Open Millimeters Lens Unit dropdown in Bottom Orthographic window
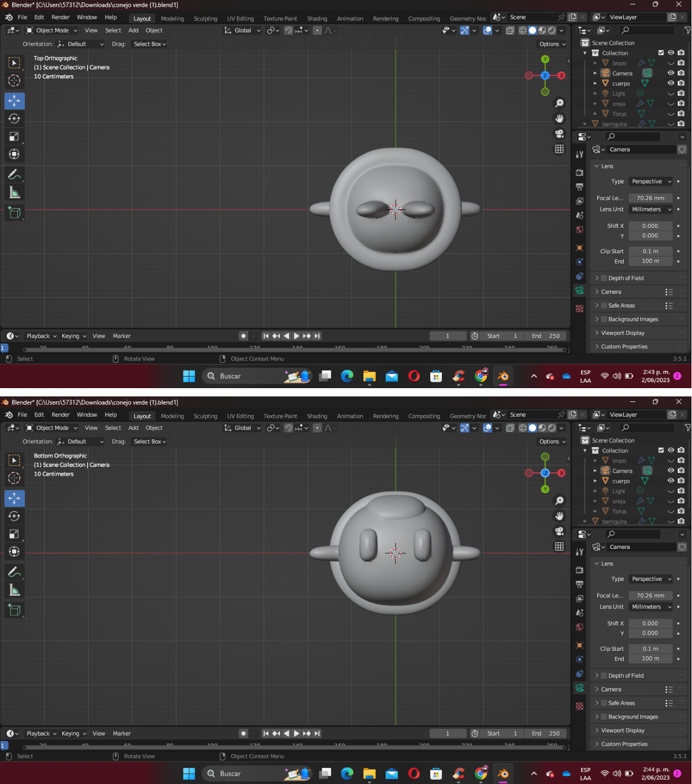This screenshot has height=784, width=692. pos(651,607)
